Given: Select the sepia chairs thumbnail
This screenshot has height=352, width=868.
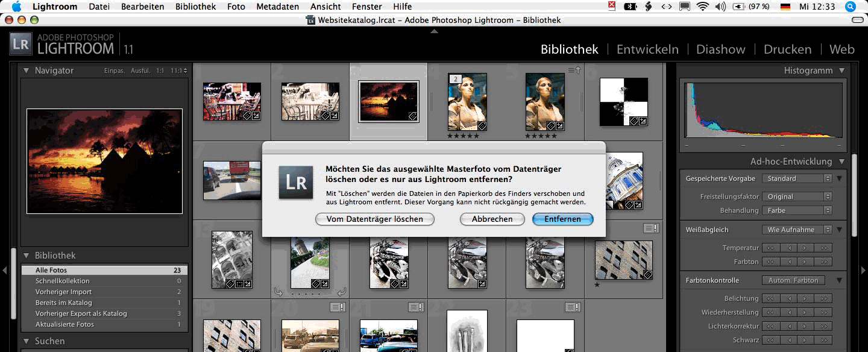Looking at the screenshot, I should [310, 101].
